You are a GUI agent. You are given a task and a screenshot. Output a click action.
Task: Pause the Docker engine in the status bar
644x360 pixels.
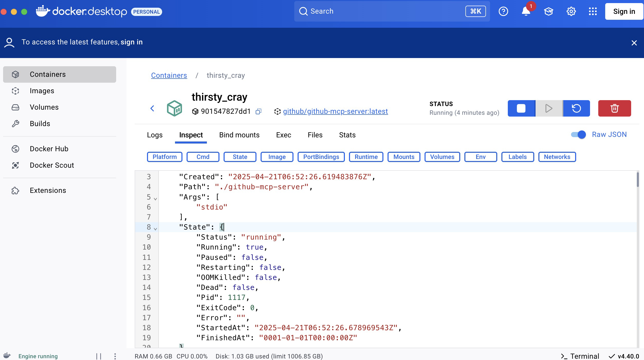99,356
